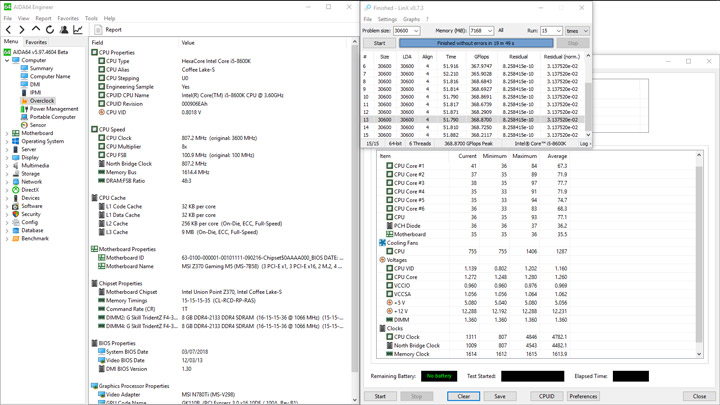Click the All memory button in LinX
Viewport: 720px width, 405px height.
tap(501, 30)
